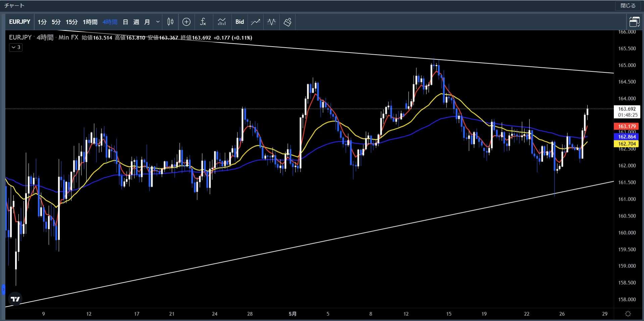Screen dimensions: 644x321
Task: Switch to the weekly 週 timeframe
Action: pyautogui.click(x=136, y=22)
